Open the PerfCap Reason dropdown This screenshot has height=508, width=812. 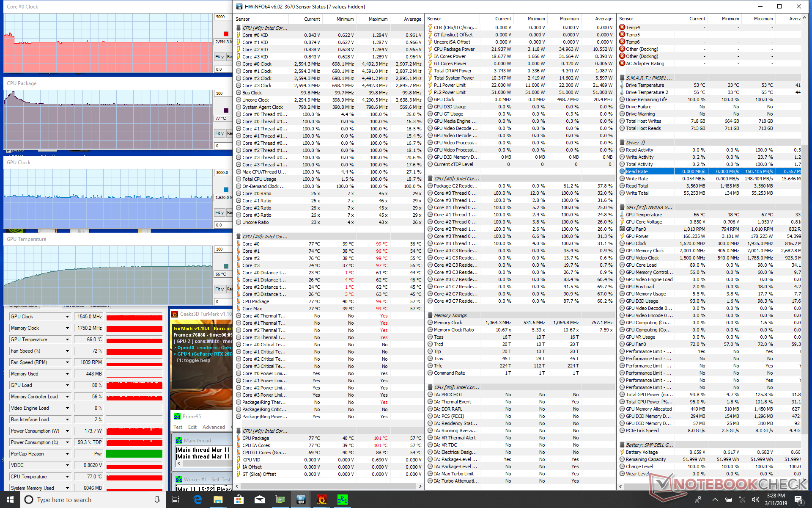67,454
